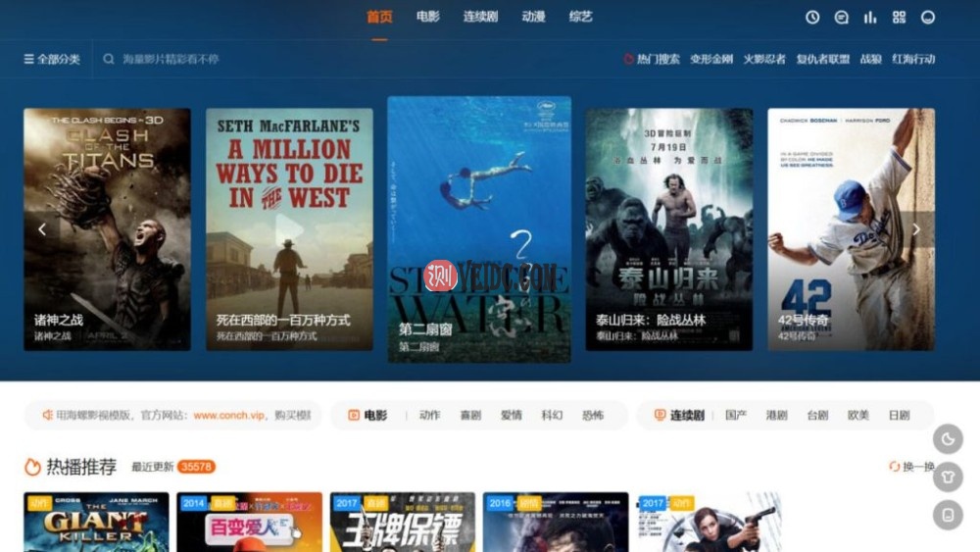Image resolution: width=980 pixels, height=552 pixels.
Task: Toggle night mode moon button
Action: click(x=948, y=439)
